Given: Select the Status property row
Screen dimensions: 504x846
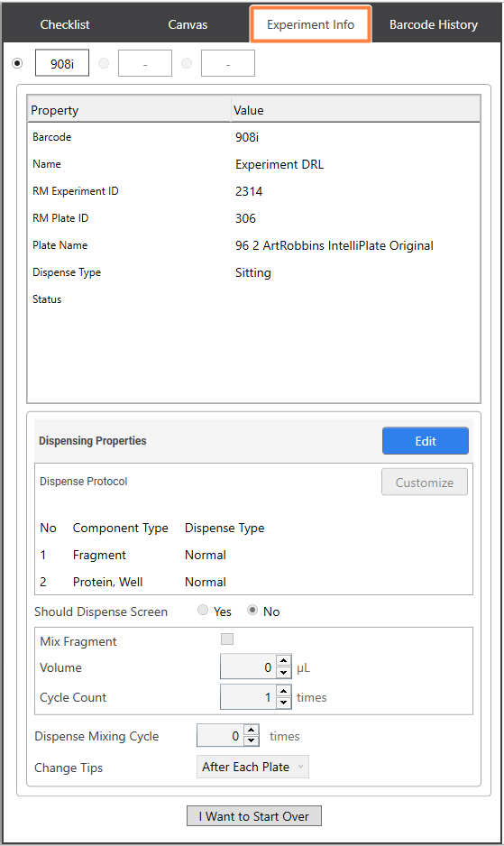Looking at the screenshot, I should pos(253,299).
